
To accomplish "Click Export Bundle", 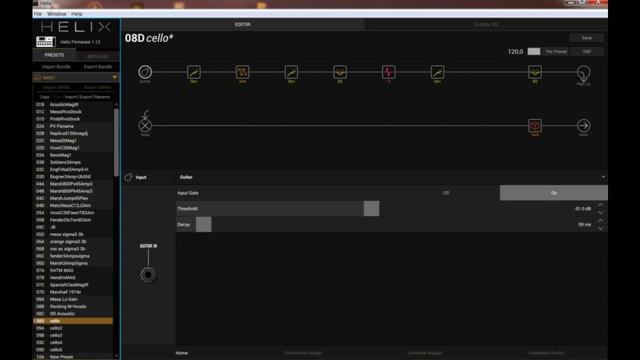I will click(98, 67).
